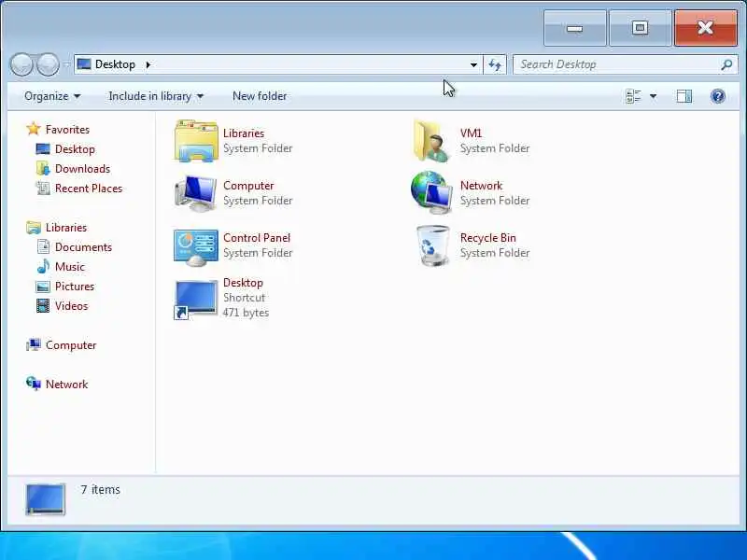Click Desktop breadcrumb in address bar

pyautogui.click(x=115, y=64)
